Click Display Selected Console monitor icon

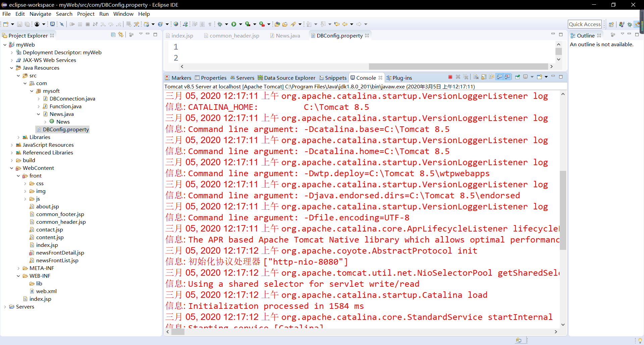525,77
